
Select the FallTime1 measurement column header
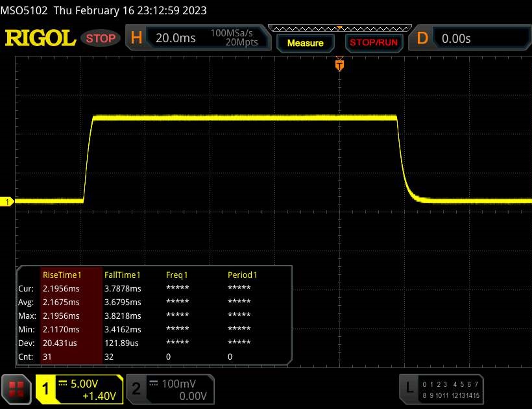point(122,275)
